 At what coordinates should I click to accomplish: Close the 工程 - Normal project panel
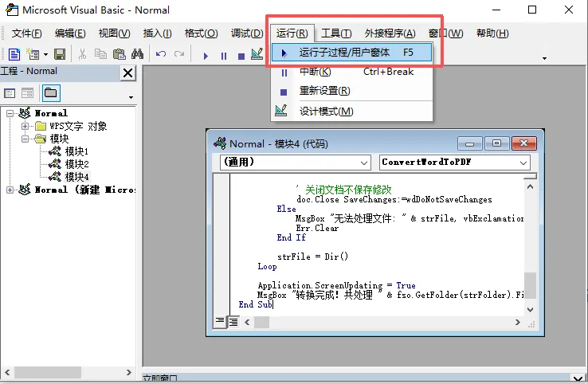[127, 72]
